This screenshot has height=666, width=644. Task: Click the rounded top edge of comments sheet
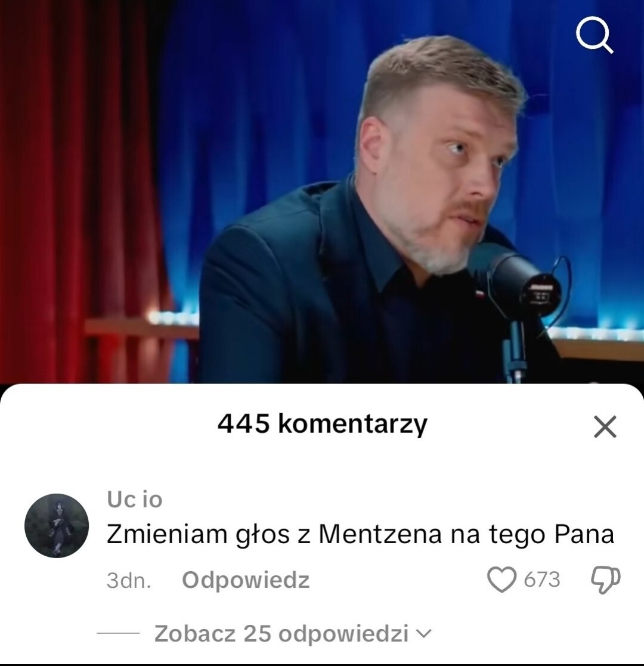pos(322,389)
